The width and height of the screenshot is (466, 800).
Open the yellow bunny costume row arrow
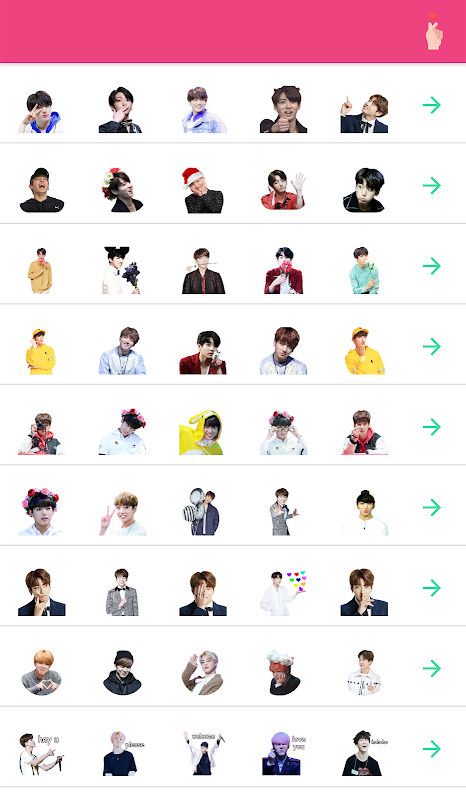pyautogui.click(x=432, y=427)
